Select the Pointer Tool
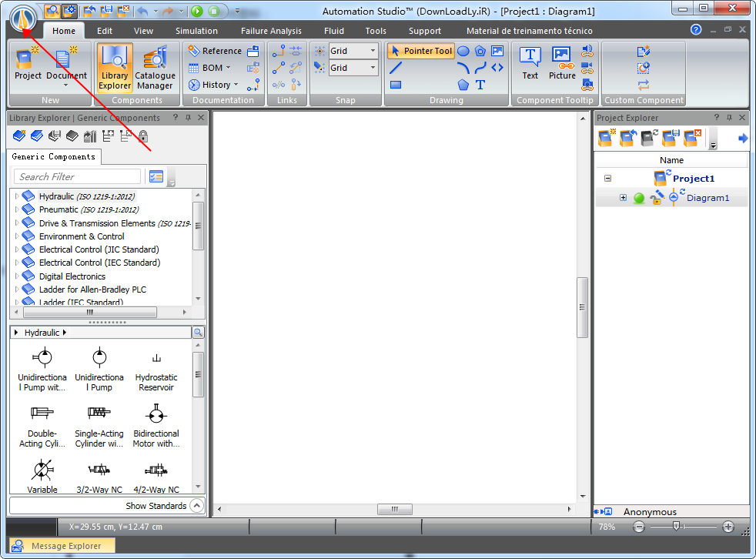 tap(420, 51)
